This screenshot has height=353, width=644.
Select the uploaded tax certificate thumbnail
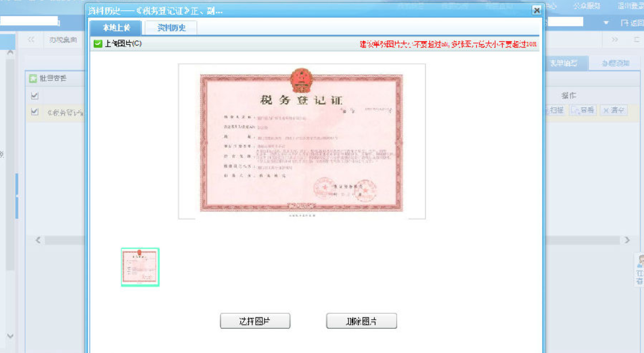(x=139, y=267)
